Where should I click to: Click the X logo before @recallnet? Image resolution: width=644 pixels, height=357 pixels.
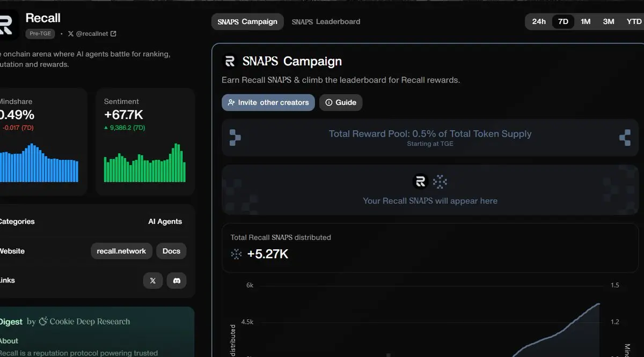pos(71,33)
